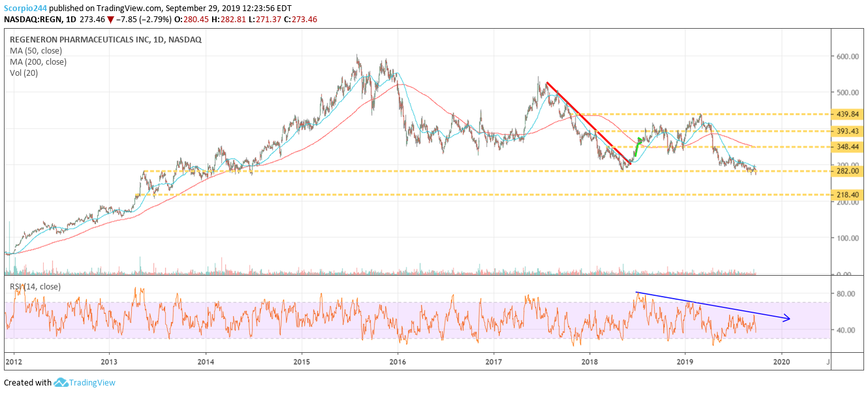Click the 2020 time axis label
This screenshot has height=394, width=868.
[x=782, y=361]
